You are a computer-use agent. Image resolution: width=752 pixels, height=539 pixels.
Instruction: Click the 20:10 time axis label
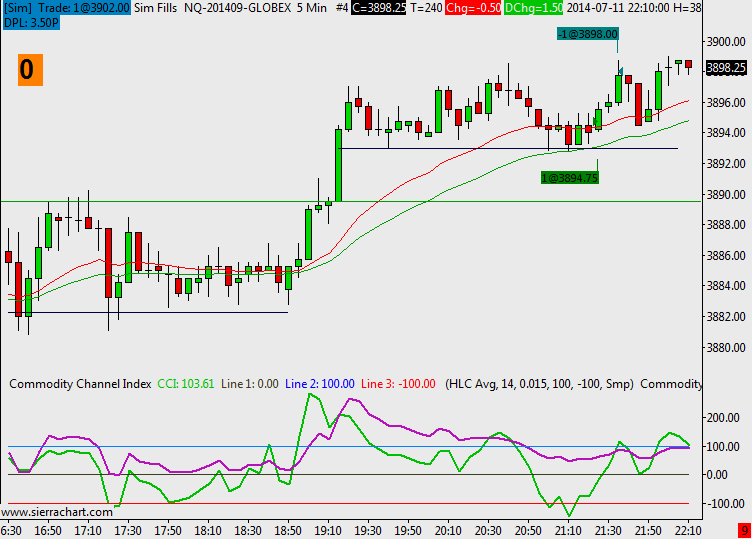[x=448, y=531]
